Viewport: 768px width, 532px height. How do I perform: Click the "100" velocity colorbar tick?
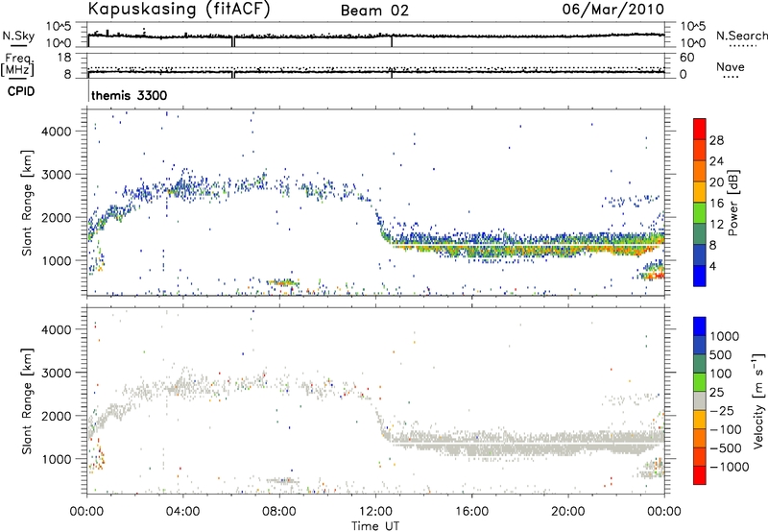pos(720,374)
